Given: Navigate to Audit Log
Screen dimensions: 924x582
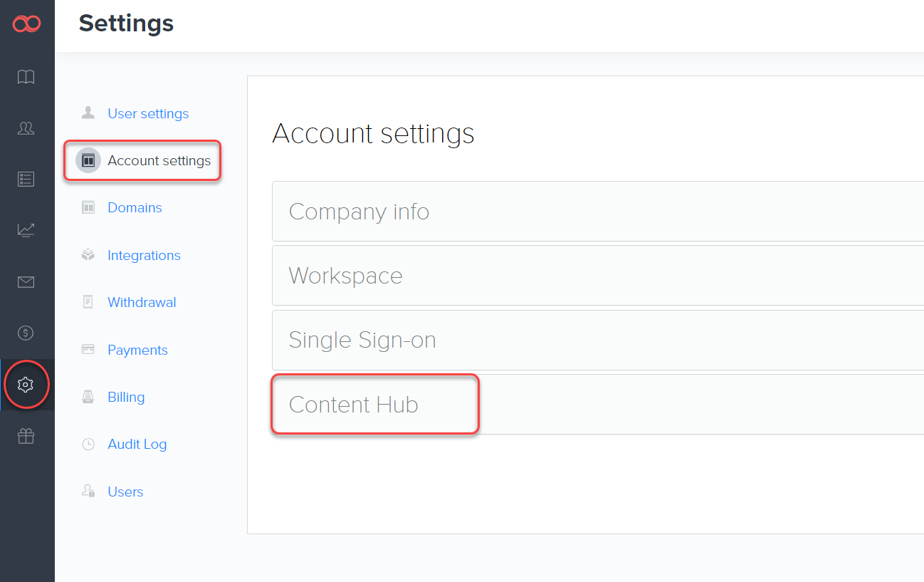Looking at the screenshot, I should pos(137,445).
